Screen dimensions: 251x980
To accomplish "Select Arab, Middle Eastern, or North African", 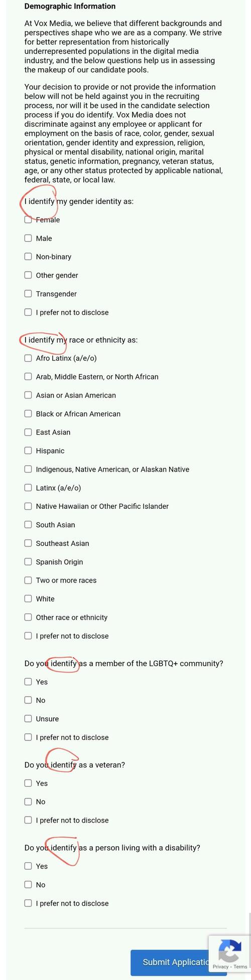I will (28, 376).
